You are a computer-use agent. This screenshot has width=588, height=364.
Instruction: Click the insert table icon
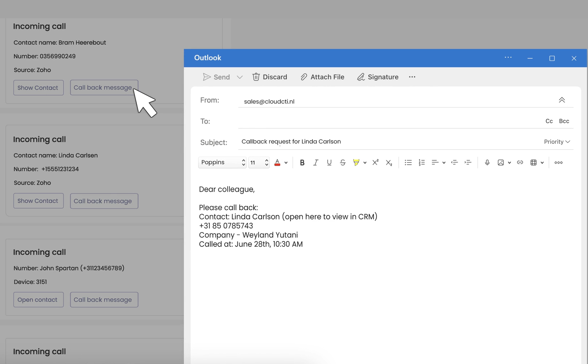[x=533, y=162]
